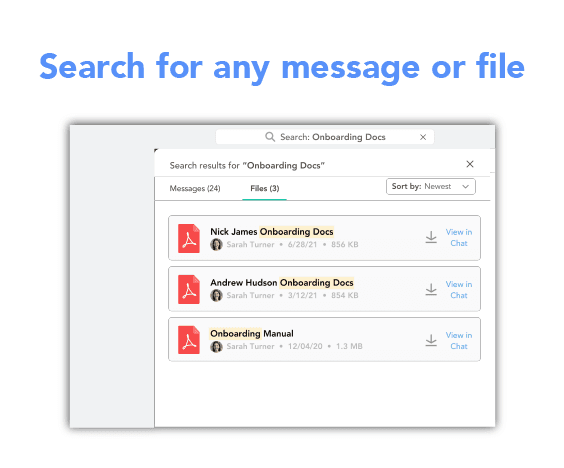The image size is (564, 468).
Task: Click into the search input field
Action: pyautogui.click(x=325, y=137)
